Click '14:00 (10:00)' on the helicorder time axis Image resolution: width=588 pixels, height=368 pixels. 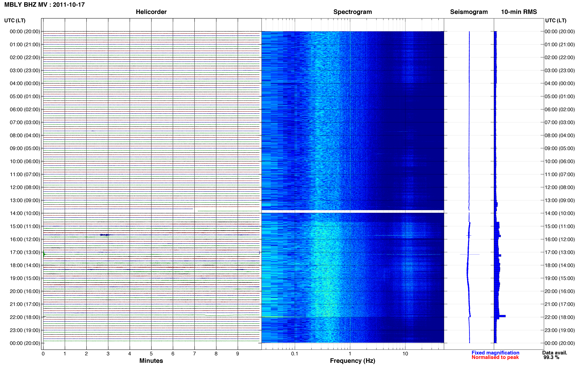(25, 213)
